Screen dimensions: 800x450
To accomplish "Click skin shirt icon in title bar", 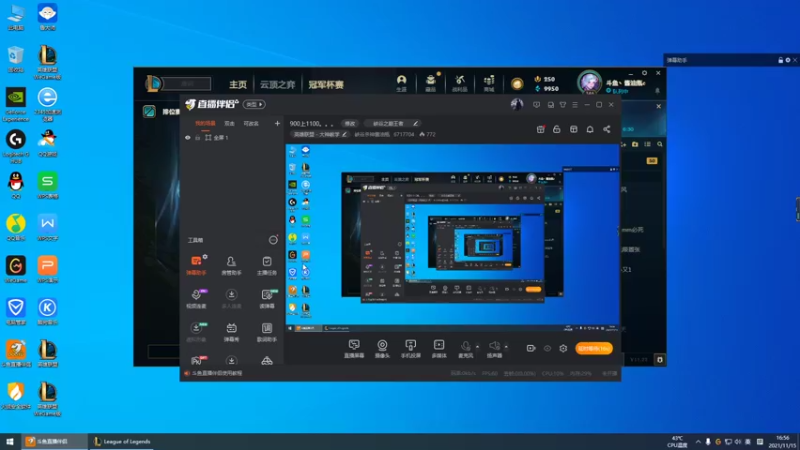I will pos(563,105).
